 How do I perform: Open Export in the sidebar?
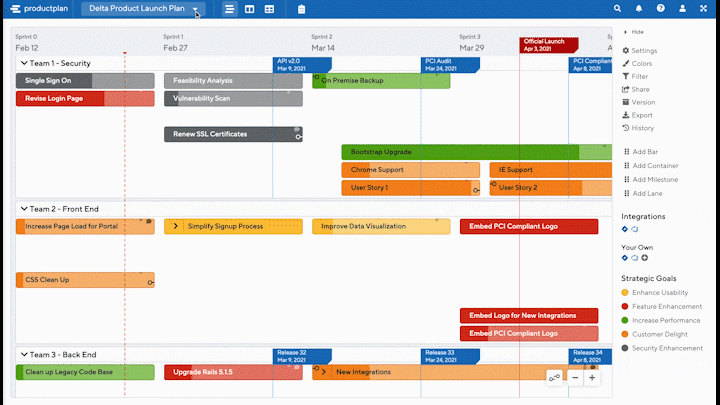pos(641,115)
